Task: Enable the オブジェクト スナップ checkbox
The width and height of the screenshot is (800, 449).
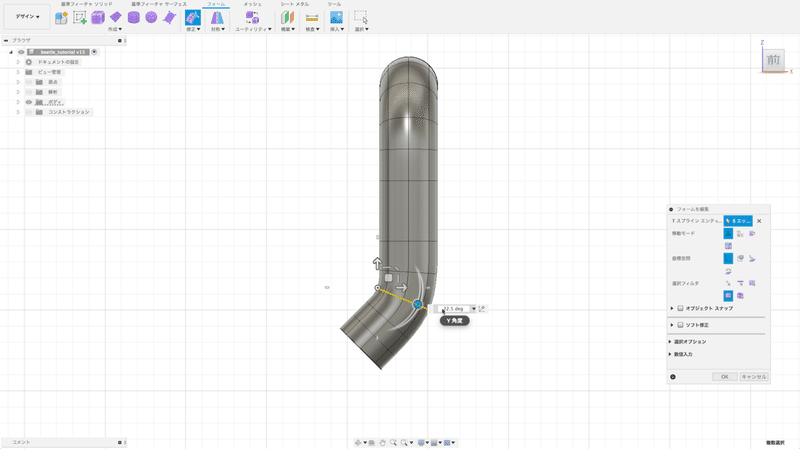Action: 680,308
